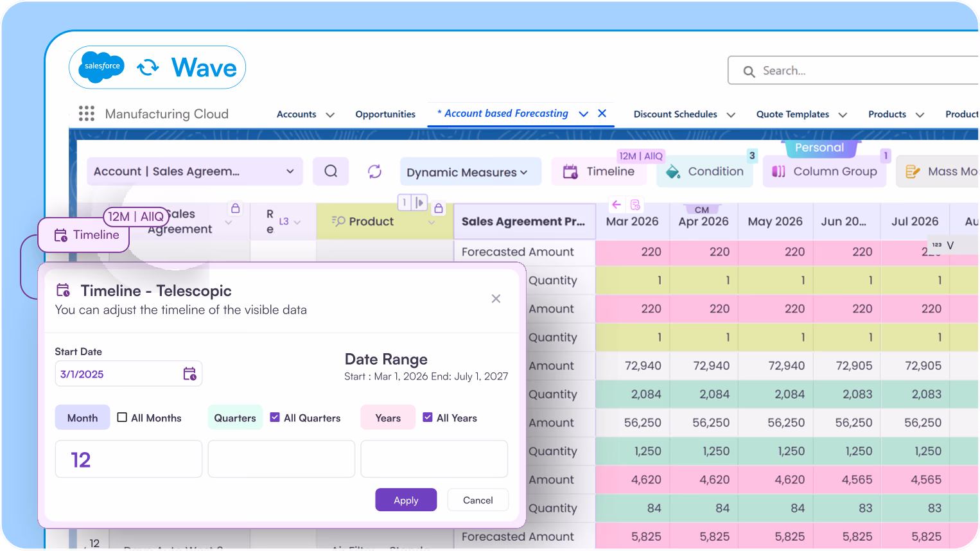Open the Quote Templates tab
The height and width of the screenshot is (551, 980).
point(792,114)
